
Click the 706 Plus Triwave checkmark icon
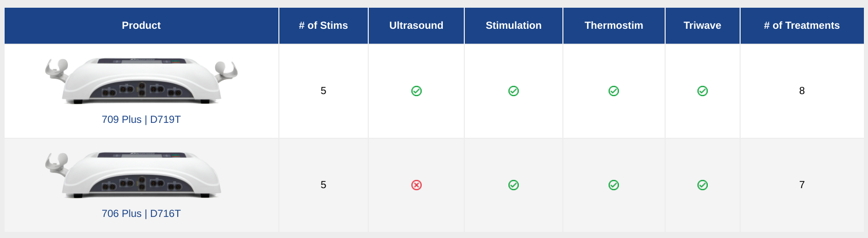tap(703, 185)
